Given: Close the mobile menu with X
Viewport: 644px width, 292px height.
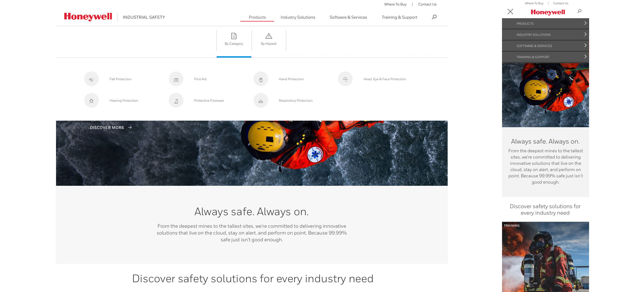Looking at the screenshot, I should (x=510, y=11).
